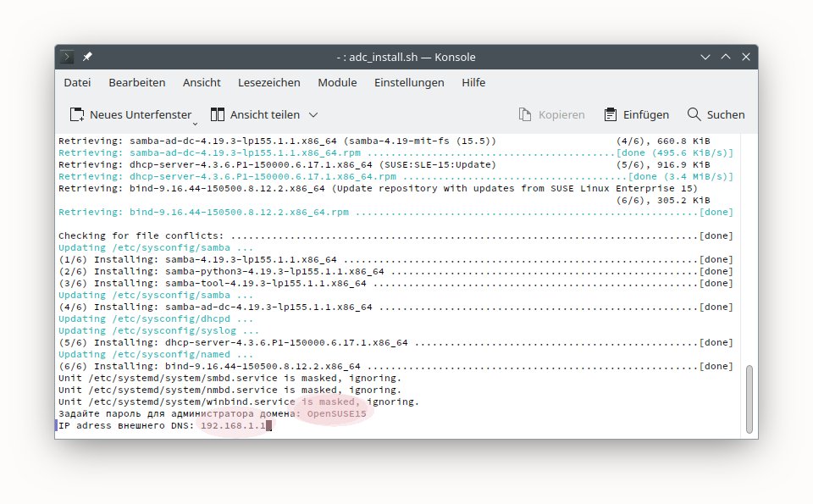
Task: Open the Ansicht menu
Action: [x=202, y=82]
